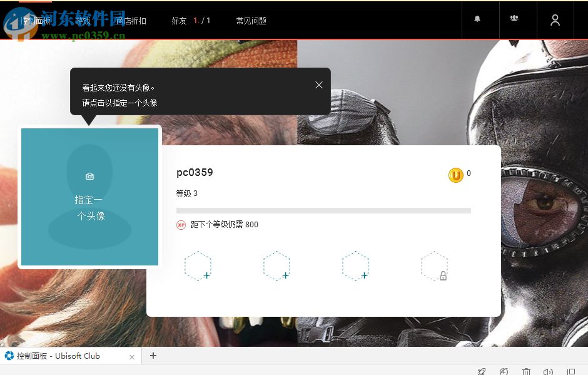This screenshot has width=588, height=375.
Task: Open 好友 1/1 from the top bar
Action: tap(191, 21)
